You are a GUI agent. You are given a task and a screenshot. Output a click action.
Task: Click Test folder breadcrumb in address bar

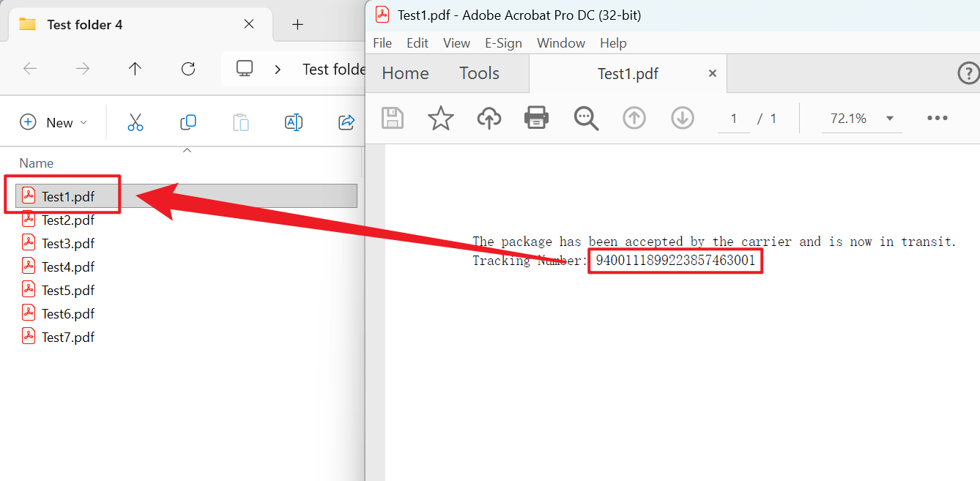pyautogui.click(x=334, y=69)
